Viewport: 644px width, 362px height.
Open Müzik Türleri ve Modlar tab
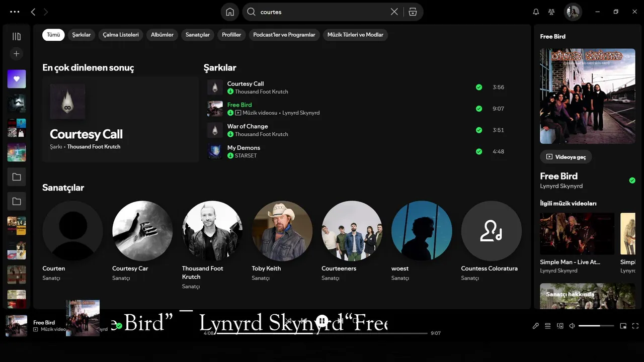pos(355,35)
